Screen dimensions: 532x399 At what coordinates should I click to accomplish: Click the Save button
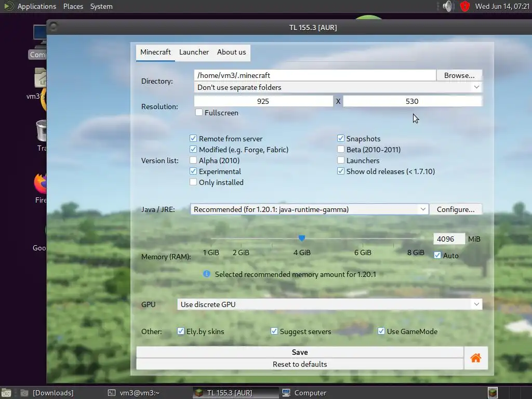tap(300, 352)
